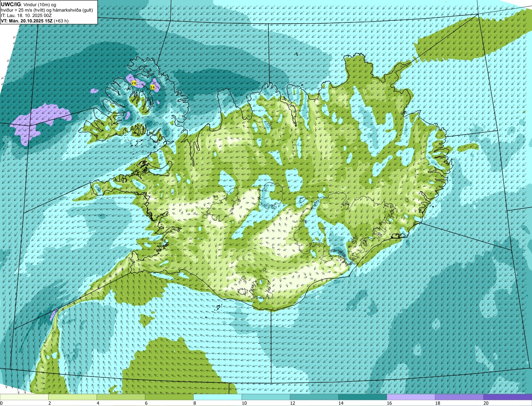
Task: Click the "VT: Mán. 20.10.2025 15Z (+63 h)" line
Action: tap(34, 21)
